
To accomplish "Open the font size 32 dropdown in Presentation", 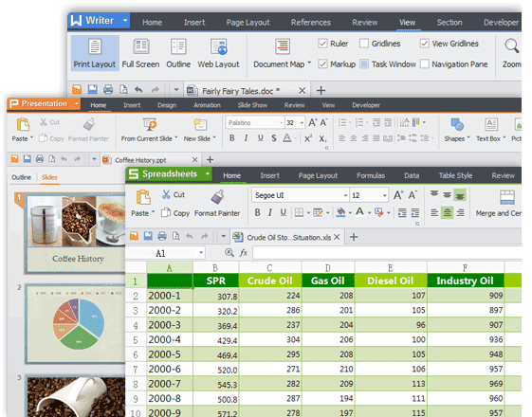I will [302, 122].
